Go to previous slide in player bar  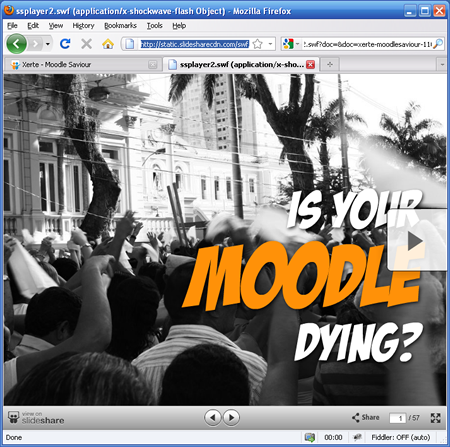pos(213,417)
